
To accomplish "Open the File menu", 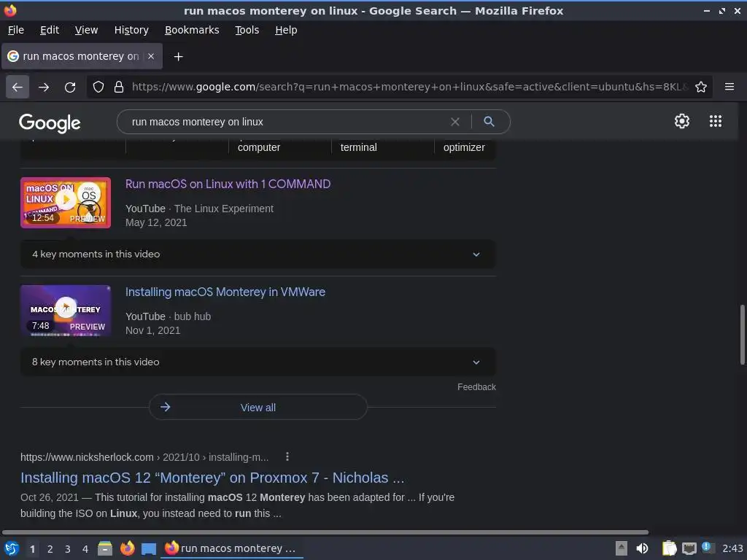I will pos(16,30).
